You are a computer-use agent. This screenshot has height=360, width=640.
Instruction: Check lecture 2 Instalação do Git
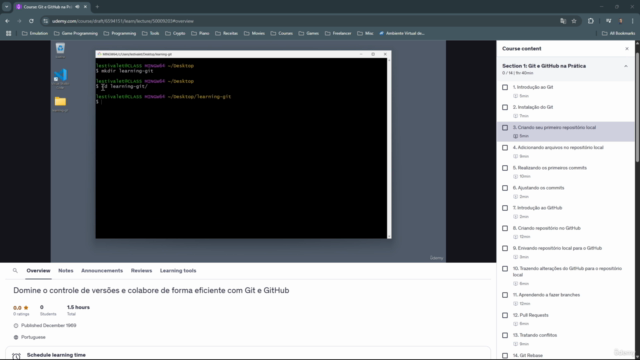pos(505,107)
